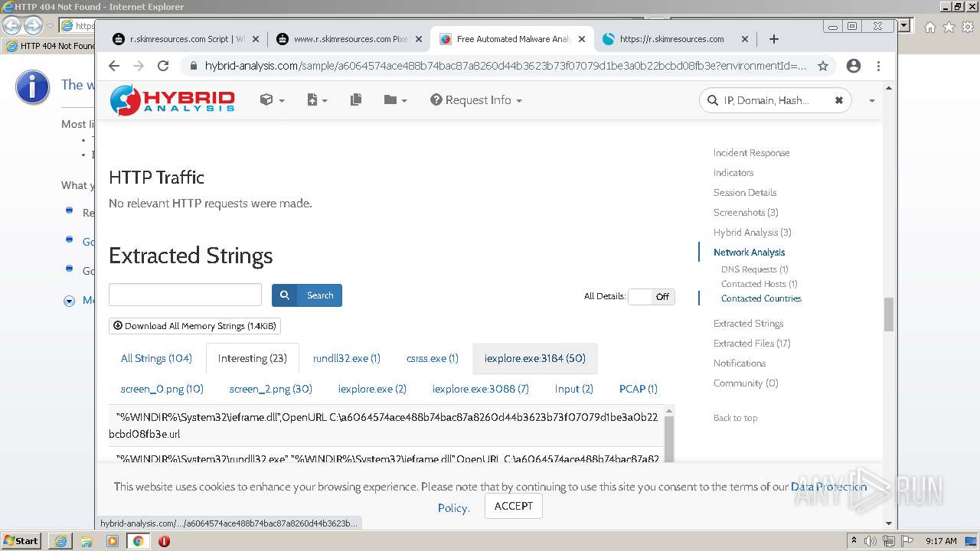
Task: Open the folder dropdown in navbar
Action: click(395, 100)
